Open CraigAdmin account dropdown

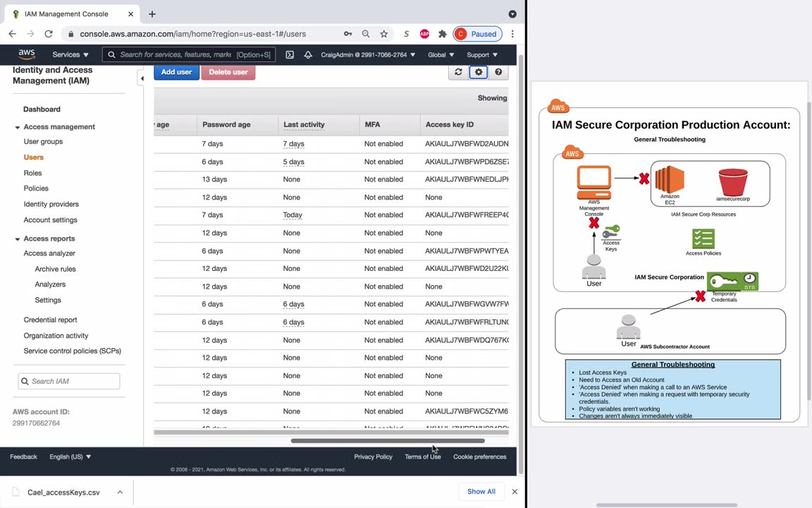[368, 54]
